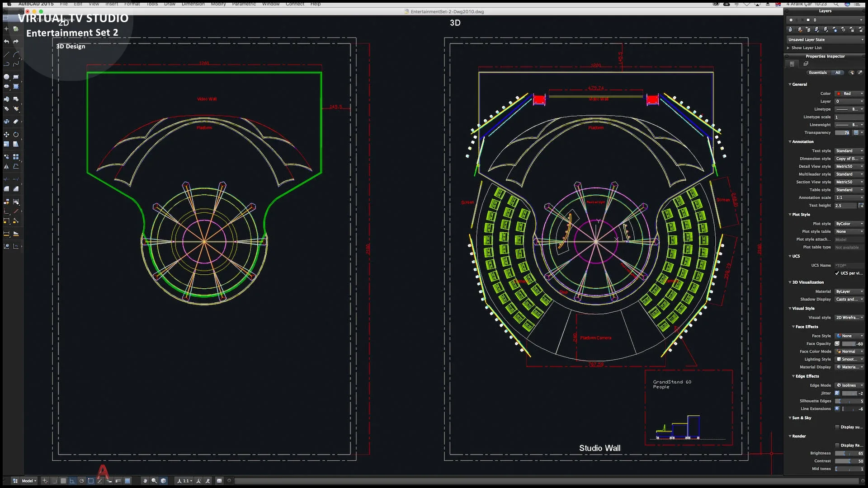868x488 pixels.
Task: Open the Unsaved Layer State dropdown
Action: pos(825,40)
